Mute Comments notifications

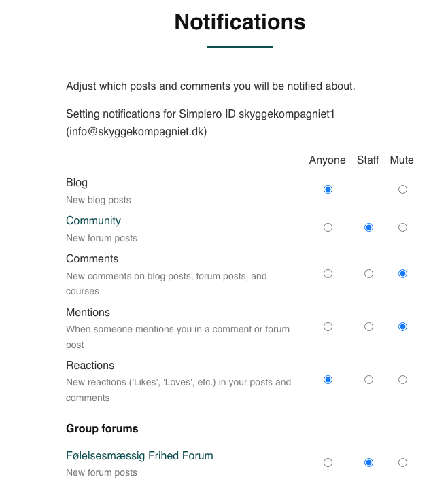402,274
